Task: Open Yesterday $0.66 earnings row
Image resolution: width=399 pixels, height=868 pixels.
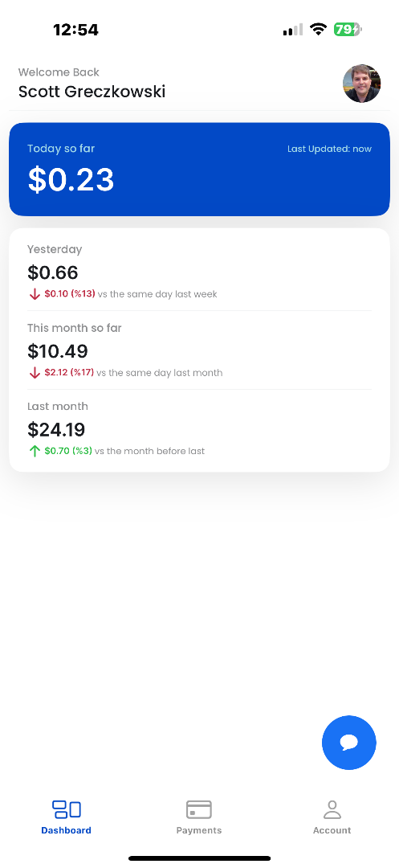Action: tap(199, 272)
